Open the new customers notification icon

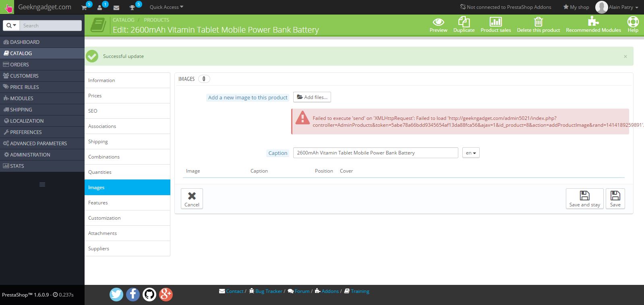click(x=100, y=7)
